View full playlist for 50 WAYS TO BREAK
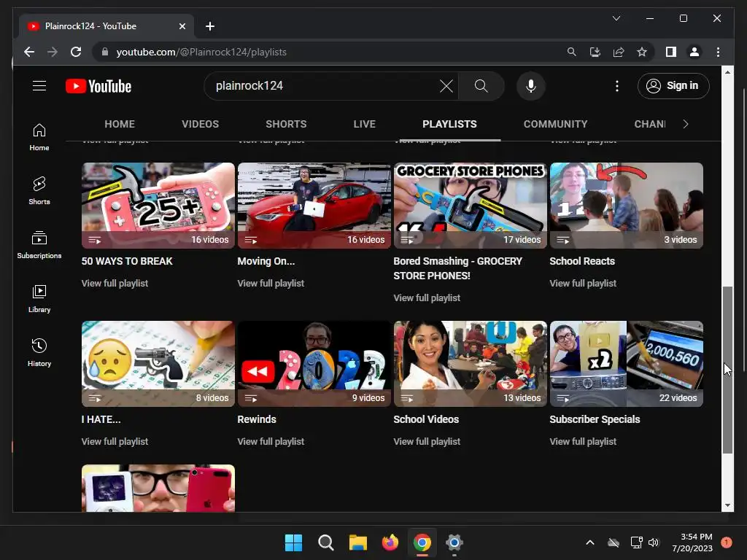Image resolution: width=747 pixels, height=560 pixels. point(115,284)
